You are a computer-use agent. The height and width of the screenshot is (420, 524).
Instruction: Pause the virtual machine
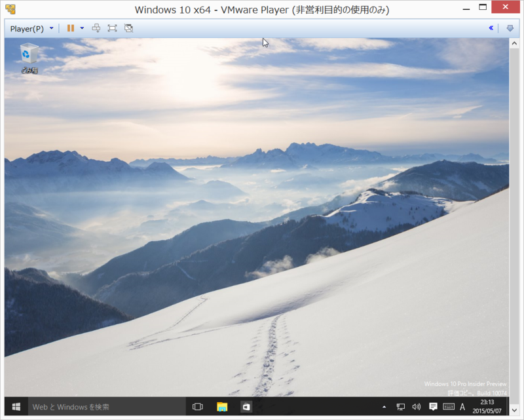pos(71,28)
